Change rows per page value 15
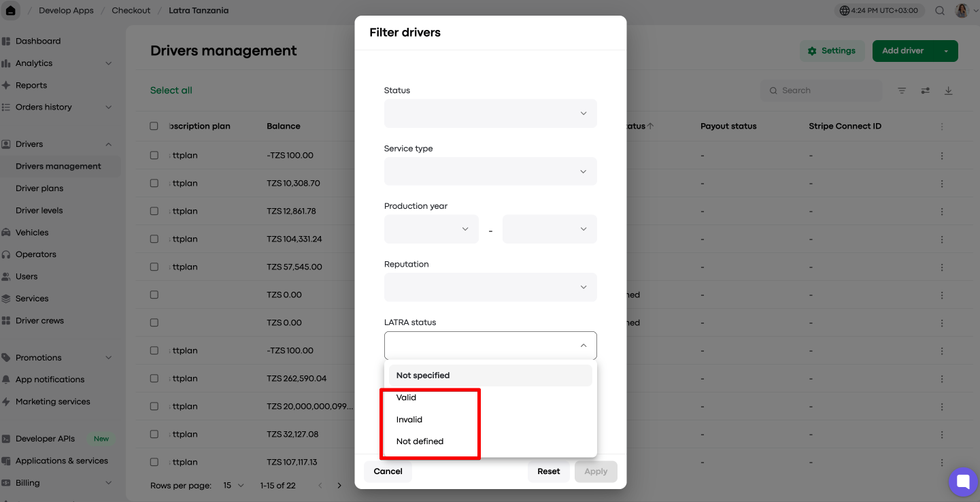Viewport: 980px width, 502px height. [233, 486]
